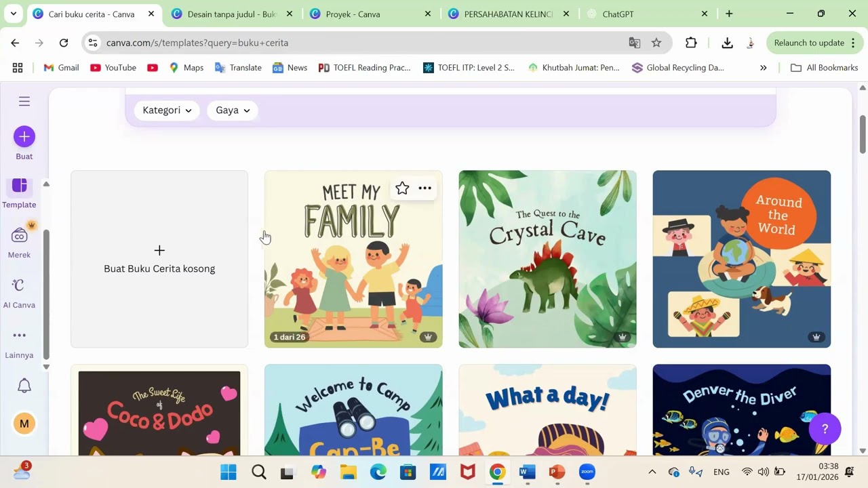
Task: Click the purple help question button
Action: point(825,428)
